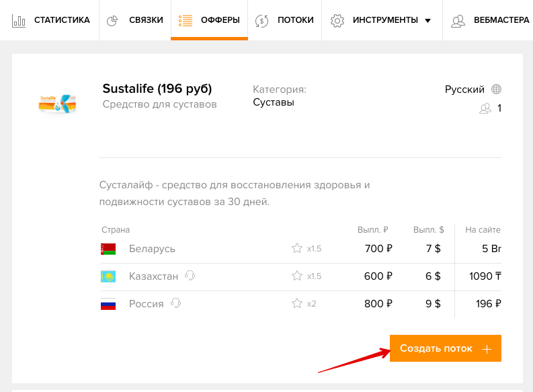Click the 6 $ payout value
The image size is (533, 392).
coord(433,276)
